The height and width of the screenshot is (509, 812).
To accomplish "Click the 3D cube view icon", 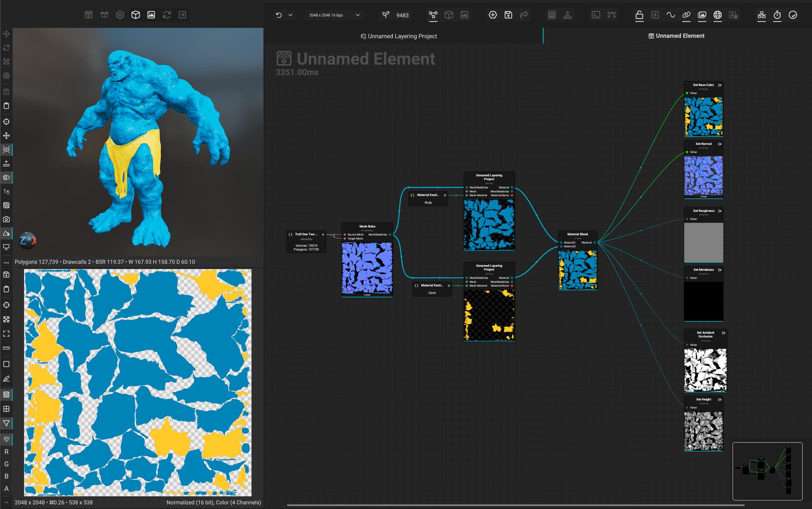I will click(x=135, y=15).
